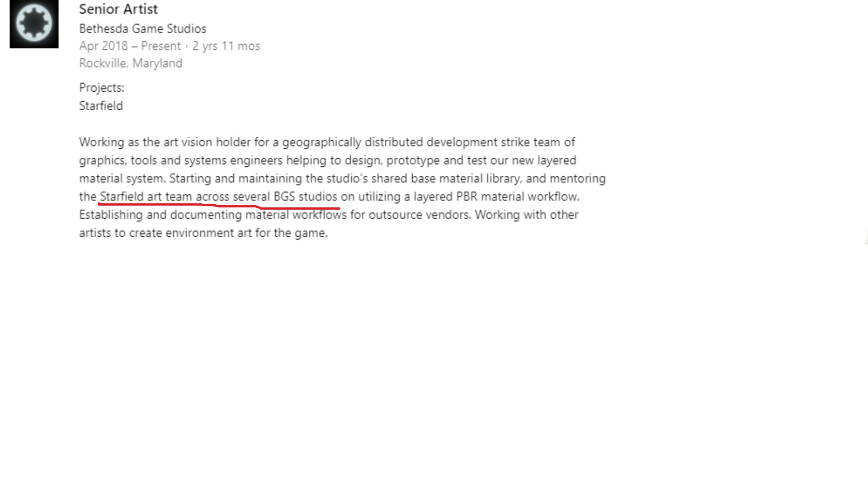Click the Bethesda Game Studios gear logo
868x488 pixels.
34,23
